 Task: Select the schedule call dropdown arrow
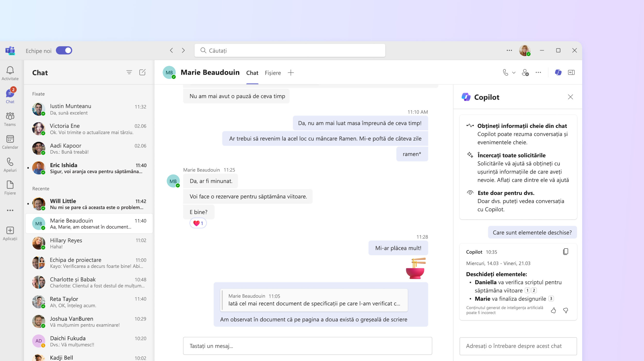[513, 72]
